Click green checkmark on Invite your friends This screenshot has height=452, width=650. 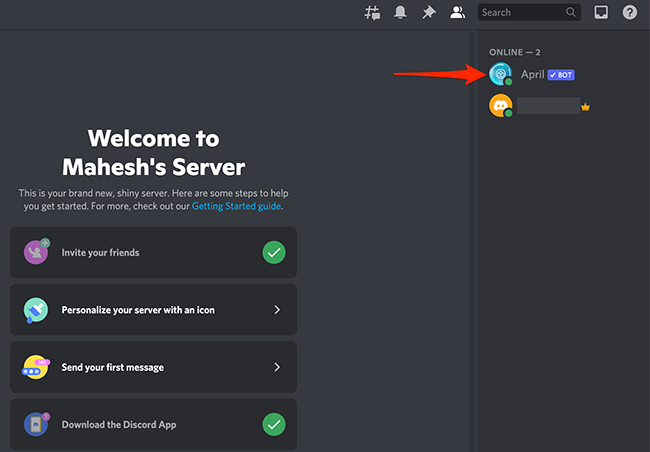(274, 253)
